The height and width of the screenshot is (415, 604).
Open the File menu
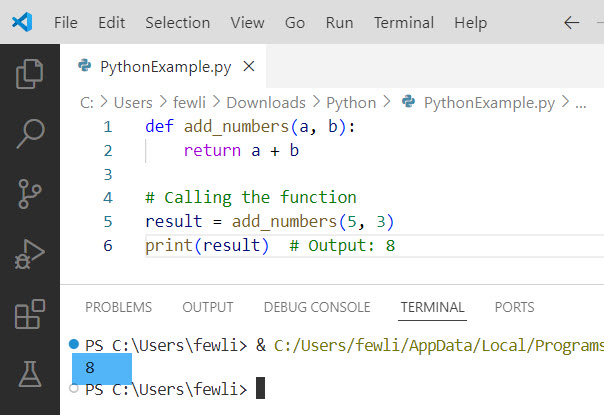pyautogui.click(x=65, y=23)
